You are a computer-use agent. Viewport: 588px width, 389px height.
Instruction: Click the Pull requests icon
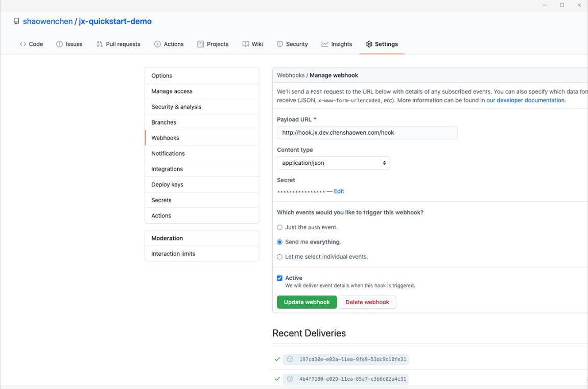100,44
